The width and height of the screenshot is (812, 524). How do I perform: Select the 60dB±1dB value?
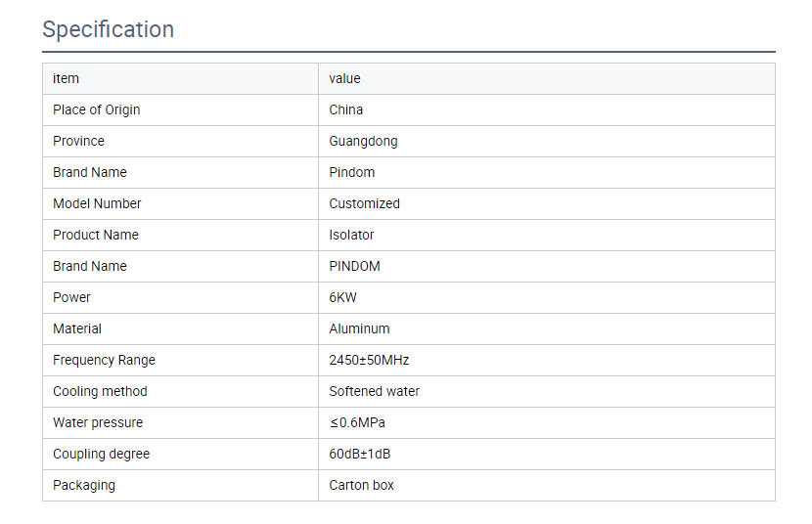click(x=359, y=455)
